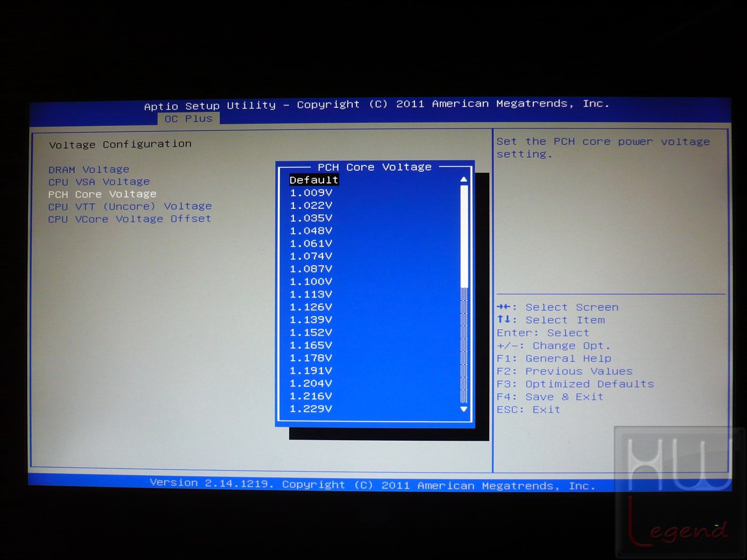
Task: Select CPU VTT (Uncore) Voltage setting
Action: coord(130,206)
